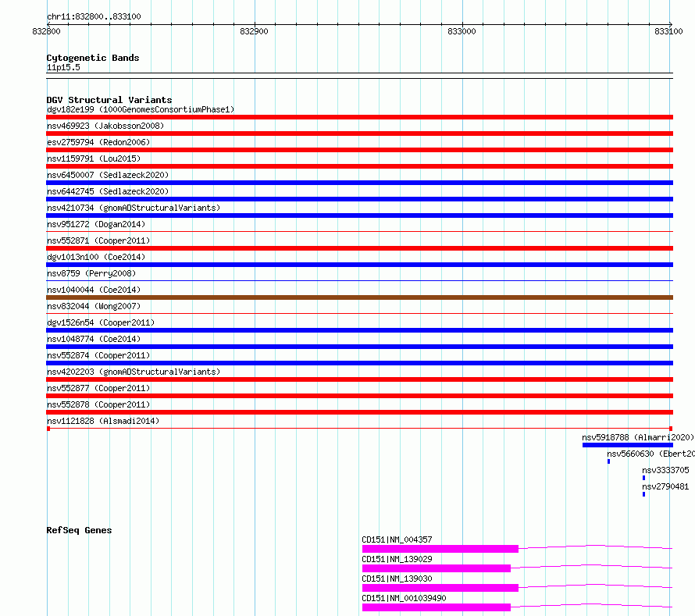
Task: Click the RefSeq Genes track title
Action: tap(79, 530)
